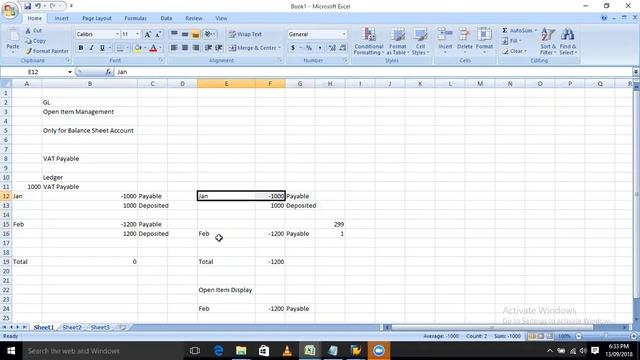Click inside the formula bar
Screen dimensions: 640x360
(x=373, y=72)
